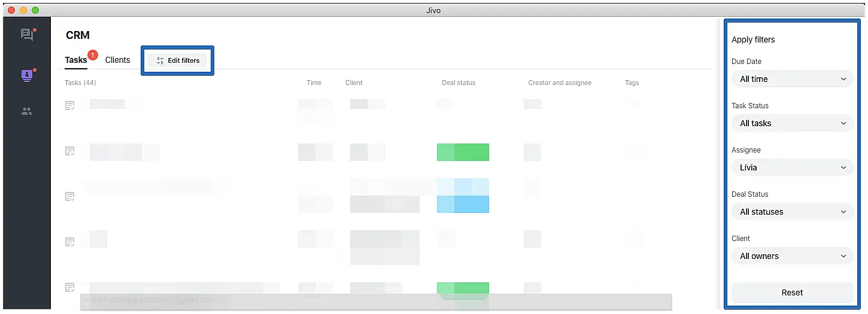This screenshot has height=314, width=868.
Task: Open the CRM sidebar icon
Action: (x=27, y=75)
